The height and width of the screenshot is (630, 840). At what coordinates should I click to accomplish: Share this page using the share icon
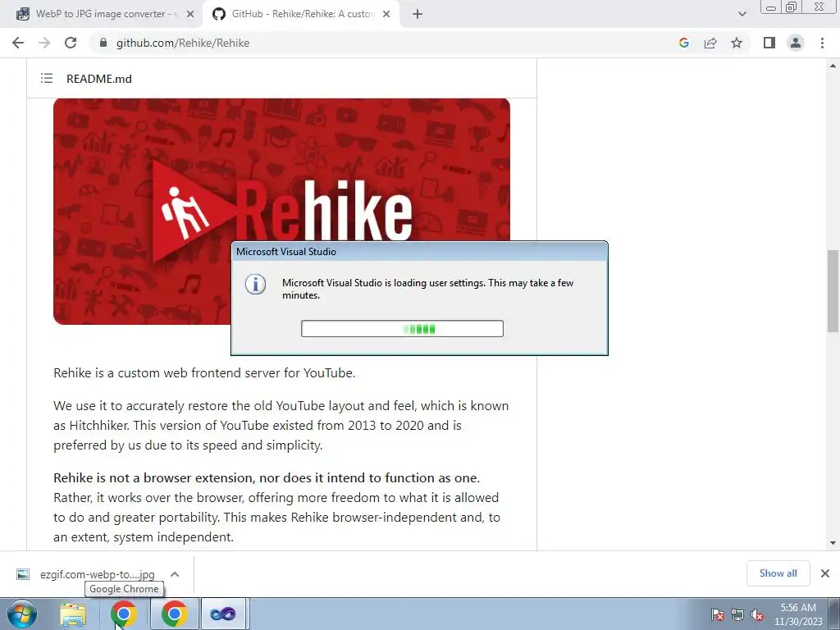coord(710,43)
